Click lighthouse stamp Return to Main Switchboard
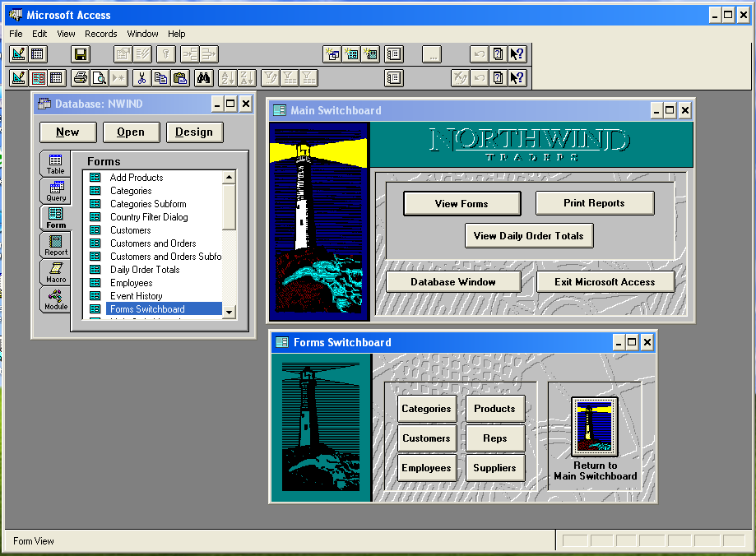The height and width of the screenshot is (556, 756). (595, 426)
